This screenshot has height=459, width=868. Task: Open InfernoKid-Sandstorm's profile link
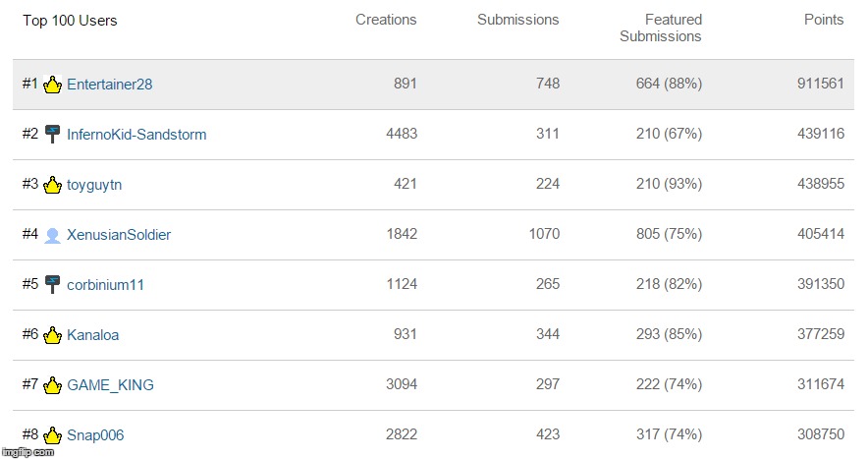136,134
